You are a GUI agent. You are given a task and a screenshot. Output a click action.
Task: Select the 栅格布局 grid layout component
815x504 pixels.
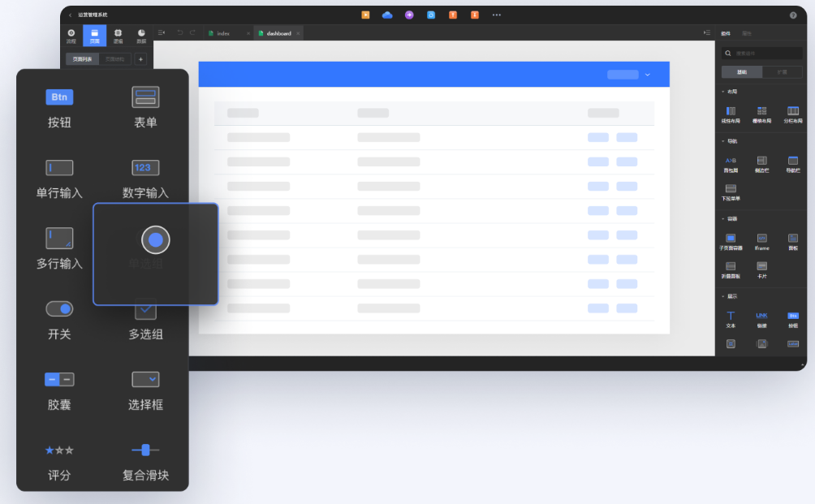762,114
